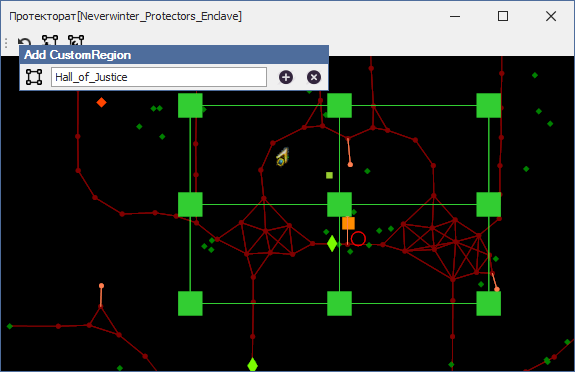Click the bottom-right green region handle

(x=489, y=303)
